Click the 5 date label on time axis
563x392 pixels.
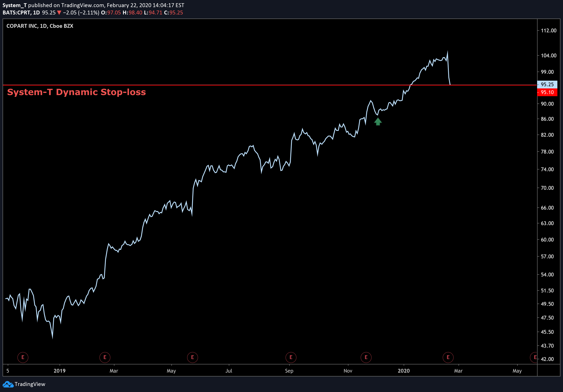(8, 371)
